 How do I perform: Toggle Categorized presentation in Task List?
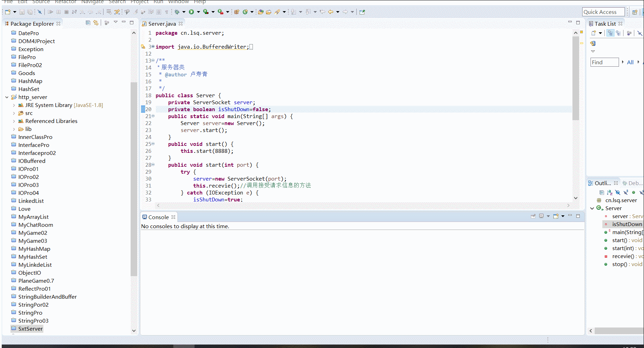point(611,33)
